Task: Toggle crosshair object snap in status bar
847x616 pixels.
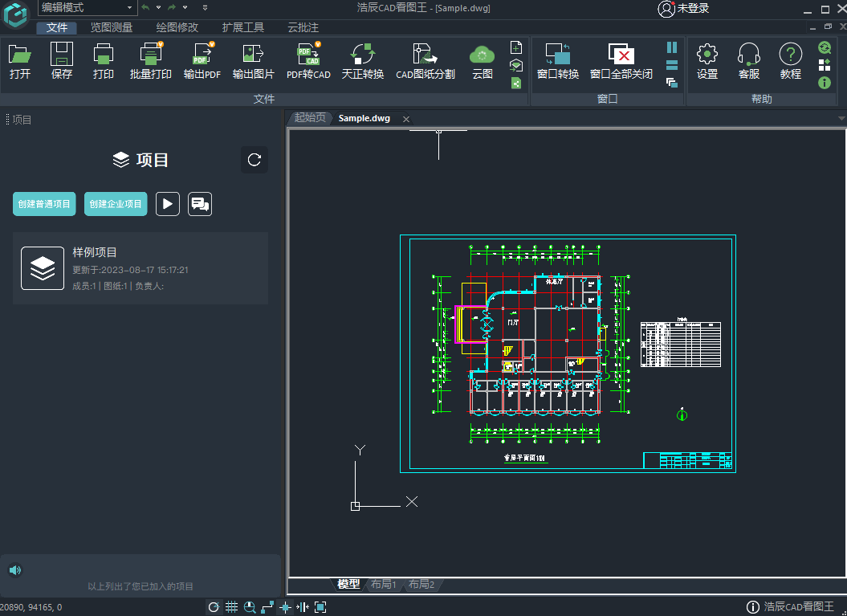Action: tap(285, 607)
